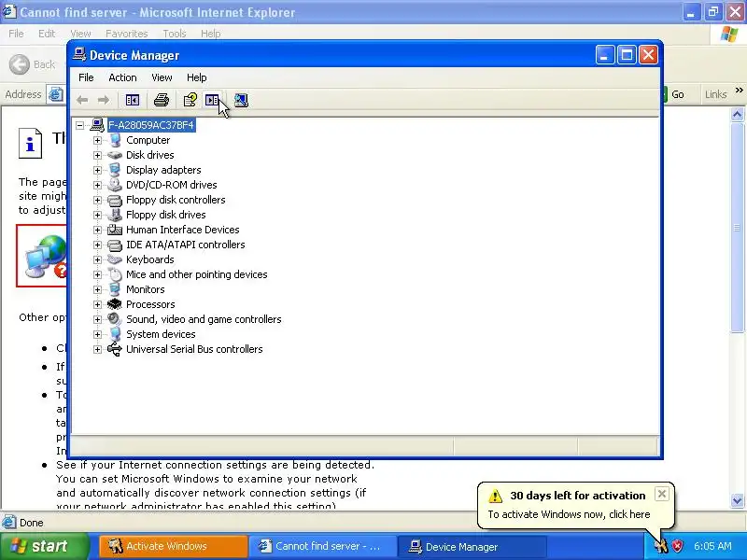
Task: Click the Forward arrow in Device Manager toolbar
Action: coord(104,100)
